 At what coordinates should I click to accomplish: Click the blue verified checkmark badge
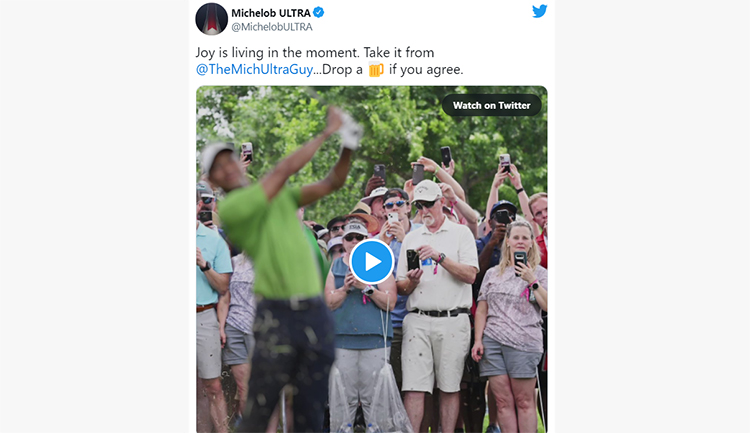click(x=319, y=12)
